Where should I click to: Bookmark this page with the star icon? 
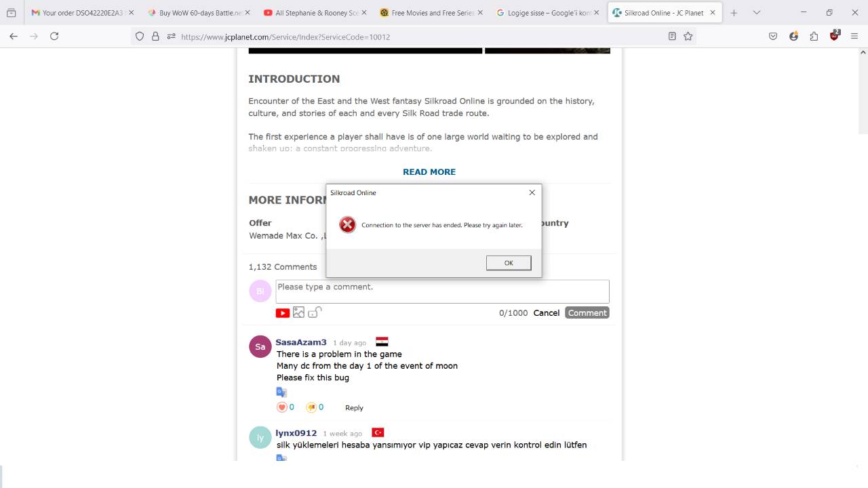[688, 37]
